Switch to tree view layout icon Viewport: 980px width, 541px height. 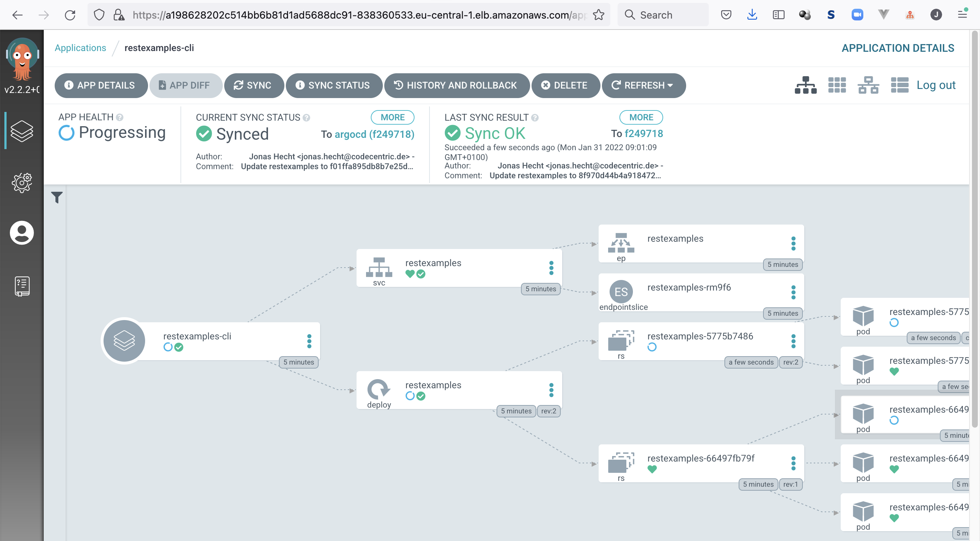pos(805,85)
